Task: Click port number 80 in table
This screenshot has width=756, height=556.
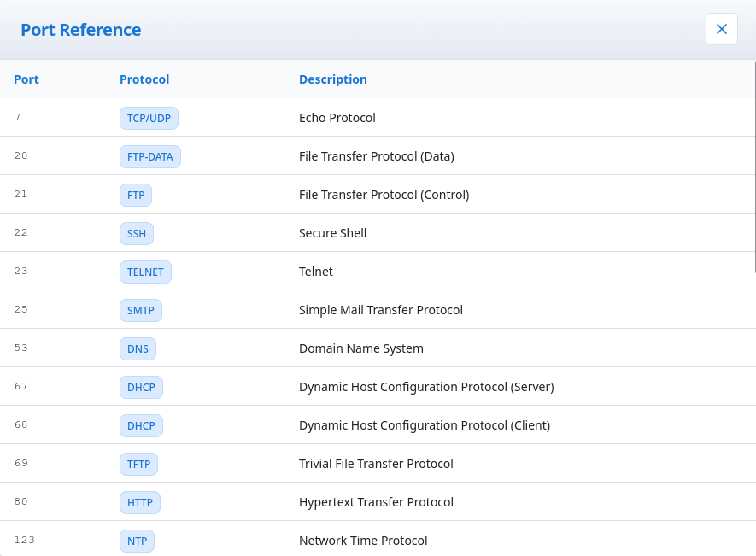Action: tap(21, 501)
